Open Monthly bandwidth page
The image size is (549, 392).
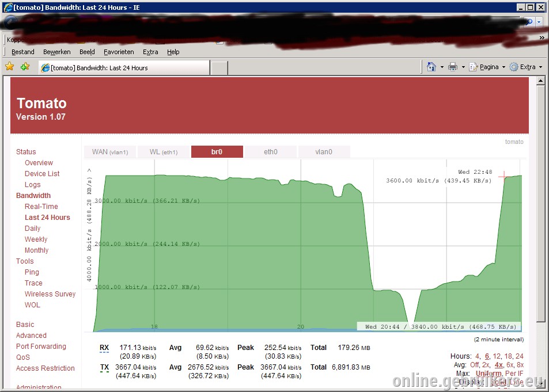click(36, 250)
